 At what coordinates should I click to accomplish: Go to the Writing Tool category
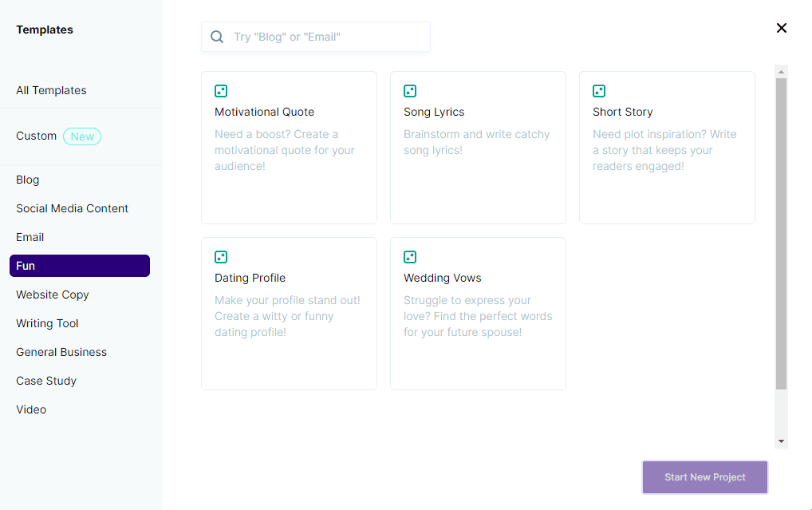[x=47, y=323]
